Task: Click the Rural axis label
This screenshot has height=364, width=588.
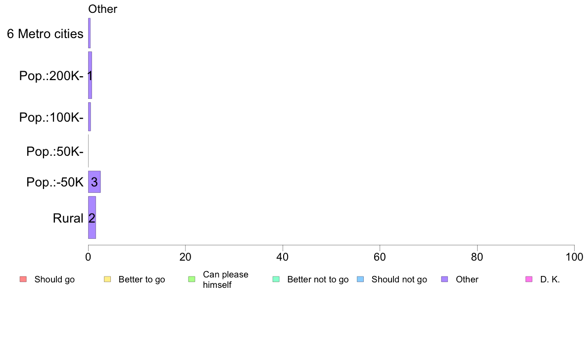Action: (68, 218)
